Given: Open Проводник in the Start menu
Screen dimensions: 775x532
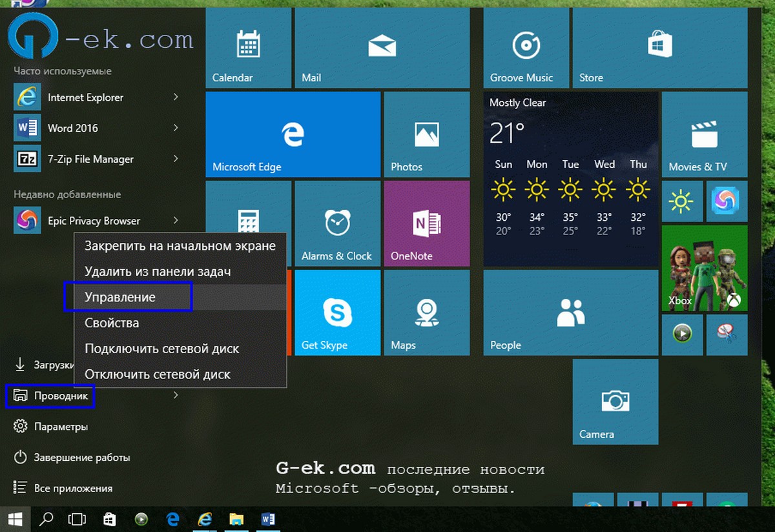Looking at the screenshot, I should (x=51, y=396).
